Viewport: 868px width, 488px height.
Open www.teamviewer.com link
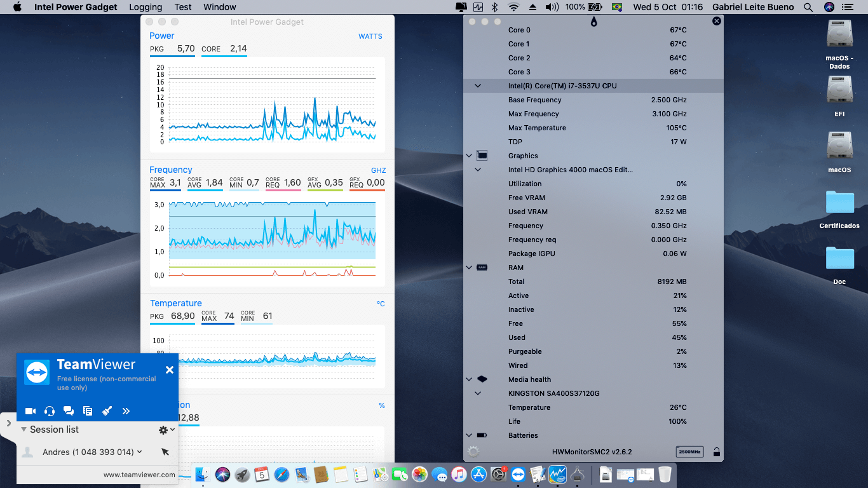click(x=139, y=475)
